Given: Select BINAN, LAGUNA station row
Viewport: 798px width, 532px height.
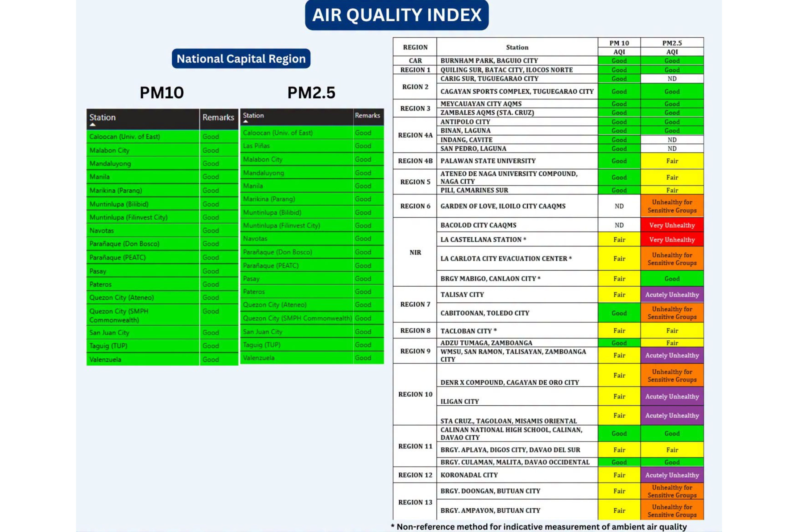Looking at the screenshot, I should pyautogui.click(x=517, y=131).
